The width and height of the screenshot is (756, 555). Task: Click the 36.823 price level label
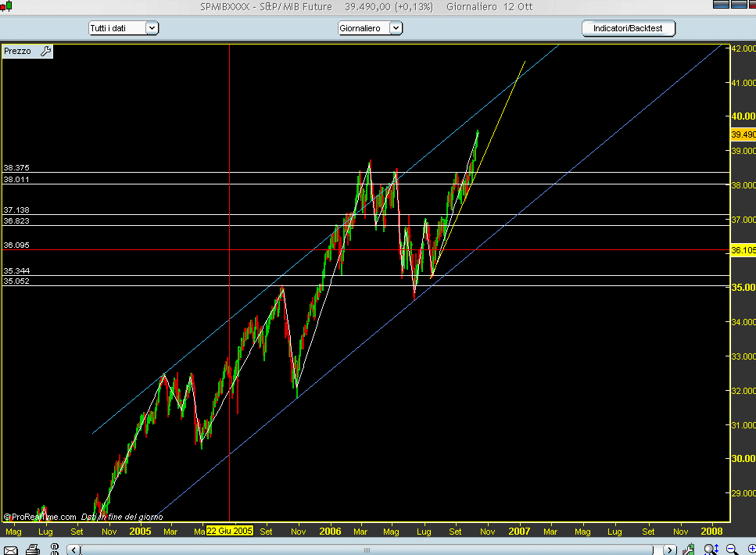(x=16, y=221)
